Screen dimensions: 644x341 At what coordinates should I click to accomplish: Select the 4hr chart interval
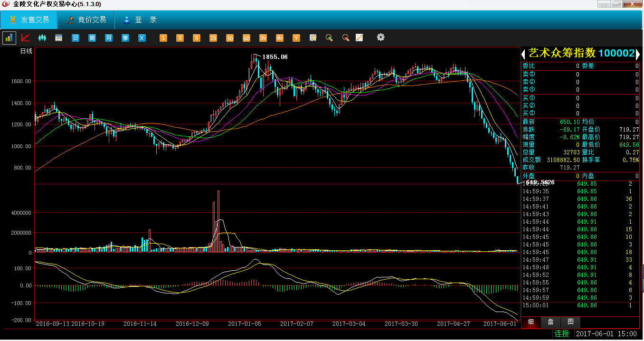(280, 38)
